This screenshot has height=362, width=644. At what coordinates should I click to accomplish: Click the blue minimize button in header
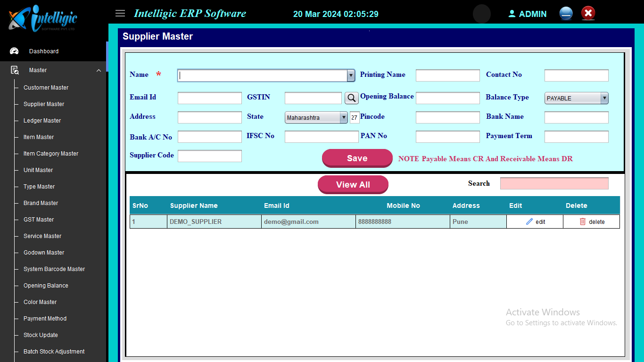point(566,13)
